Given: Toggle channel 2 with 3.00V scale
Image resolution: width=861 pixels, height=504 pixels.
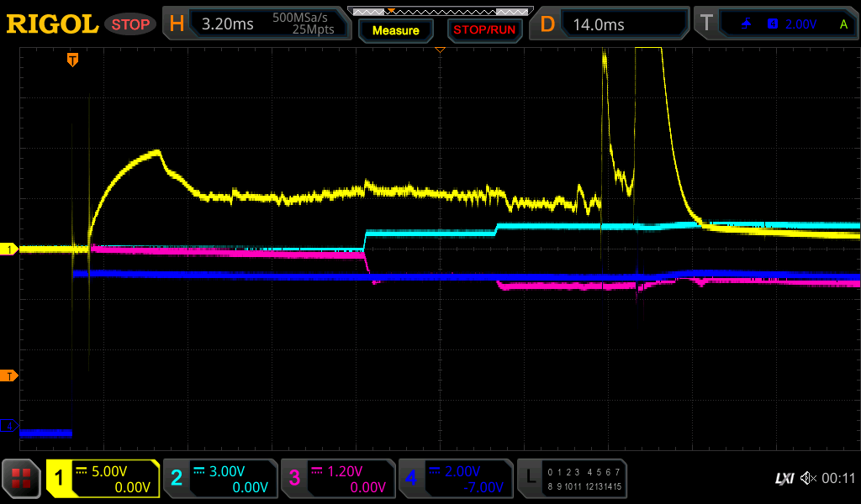Looking at the screenshot, I should (220, 479).
